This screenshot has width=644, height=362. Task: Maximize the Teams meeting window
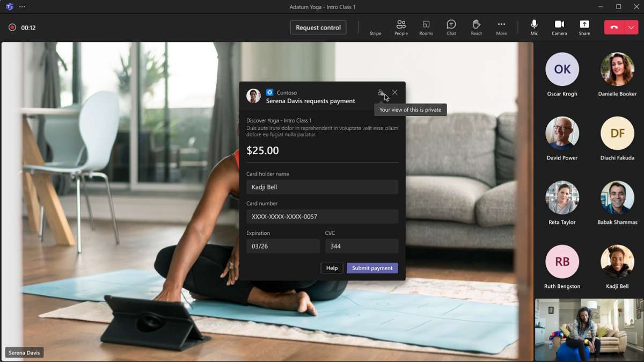[x=618, y=7]
